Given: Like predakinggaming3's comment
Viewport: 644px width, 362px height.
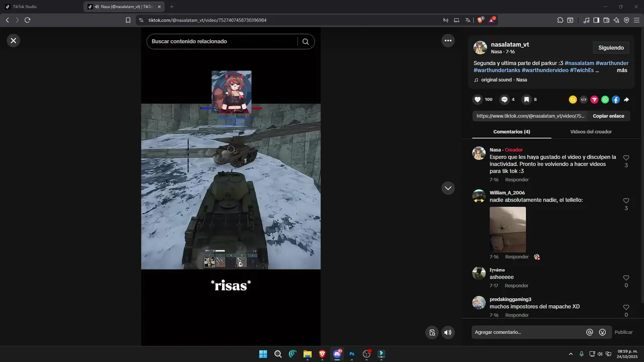Looking at the screenshot, I should click(x=626, y=307).
